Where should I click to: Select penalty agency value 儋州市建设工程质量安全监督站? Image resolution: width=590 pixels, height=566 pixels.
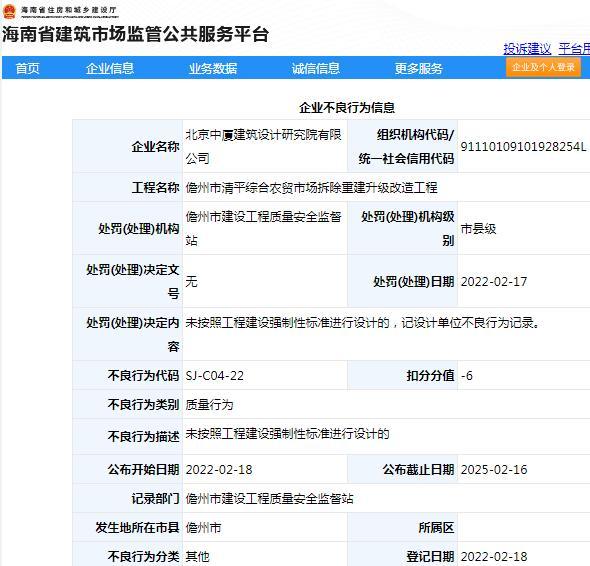pos(263,228)
